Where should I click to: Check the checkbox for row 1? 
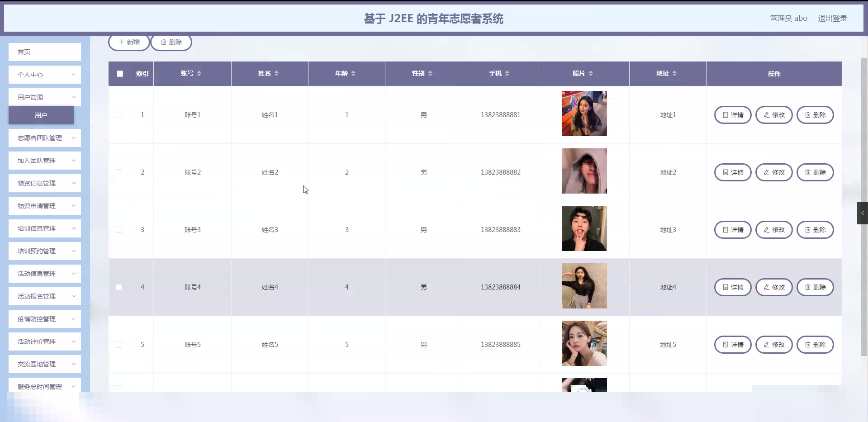click(x=119, y=115)
